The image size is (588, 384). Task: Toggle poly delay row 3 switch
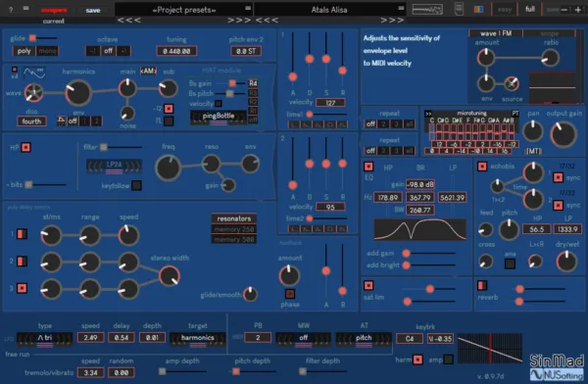point(23,288)
